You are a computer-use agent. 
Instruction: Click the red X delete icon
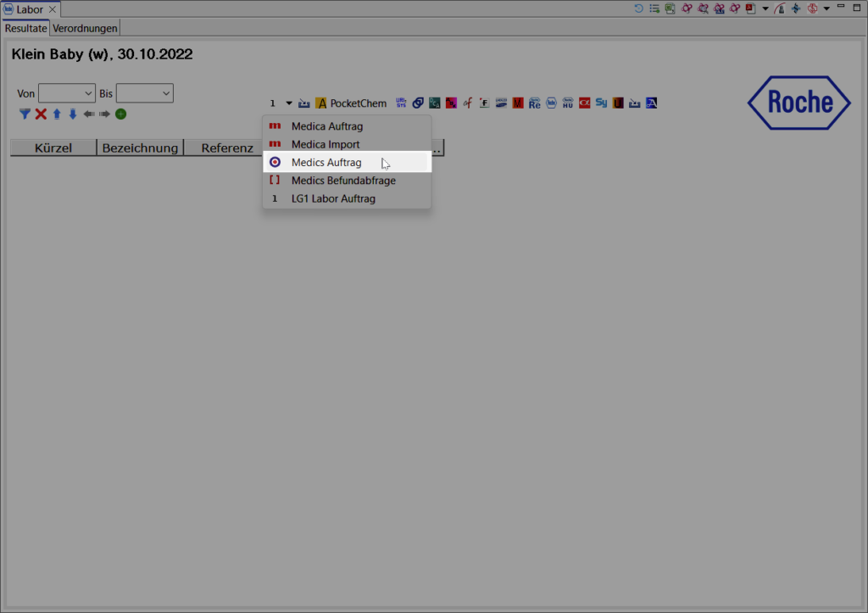tap(41, 114)
